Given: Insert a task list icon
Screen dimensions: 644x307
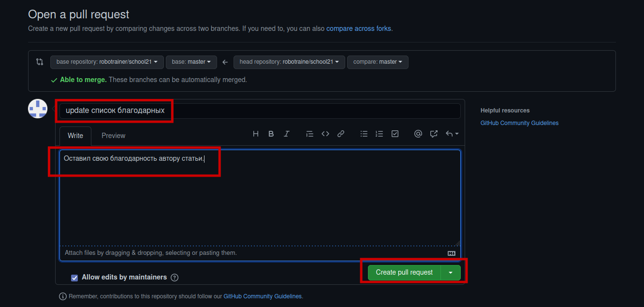Looking at the screenshot, I should [395, 134].
